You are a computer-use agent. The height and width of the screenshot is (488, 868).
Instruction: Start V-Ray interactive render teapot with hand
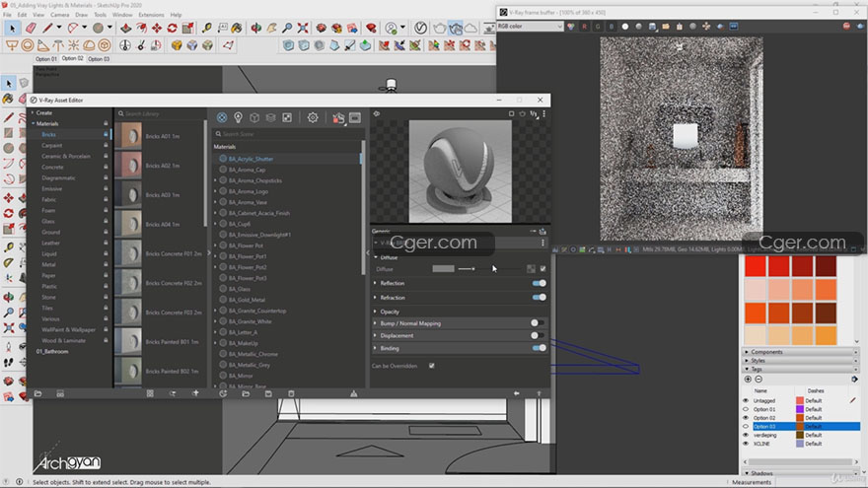pyautogui.click(x=455, y=28)
